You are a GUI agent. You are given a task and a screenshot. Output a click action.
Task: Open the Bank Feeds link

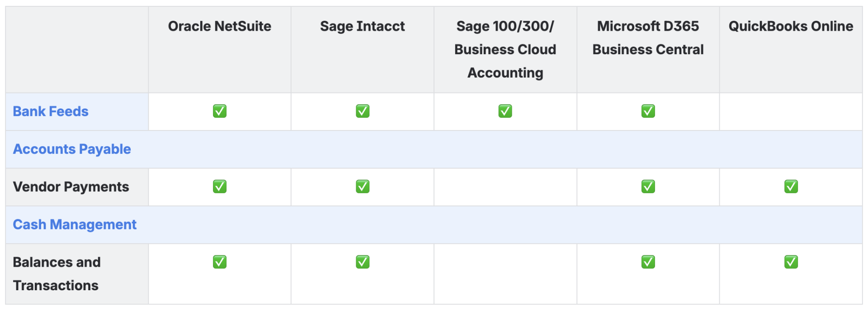pos(51,111)
